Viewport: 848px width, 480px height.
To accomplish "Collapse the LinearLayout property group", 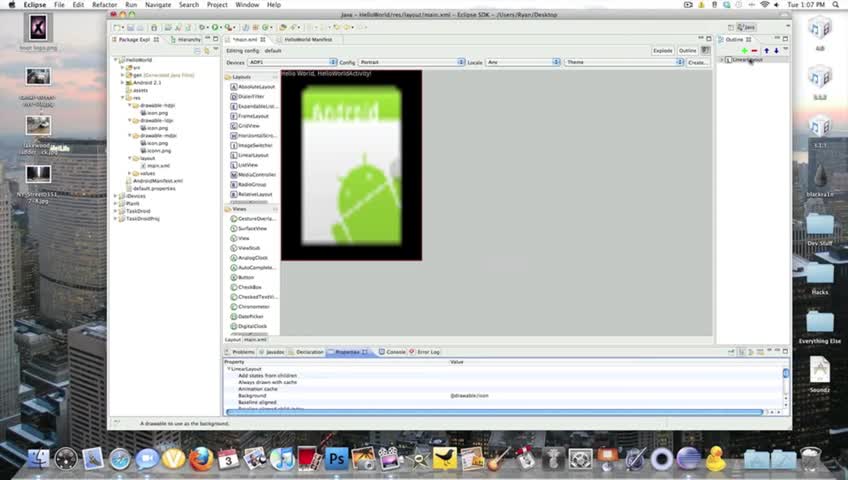I will 229,369.
